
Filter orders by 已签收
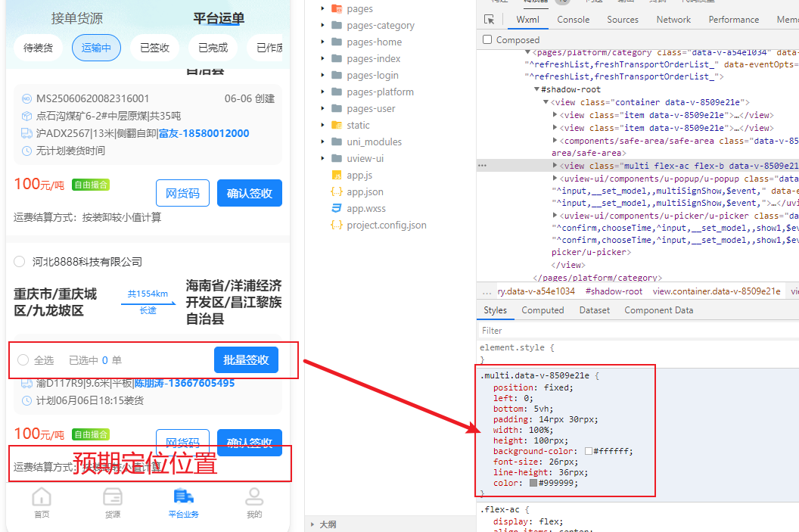(x=155, y=48)
